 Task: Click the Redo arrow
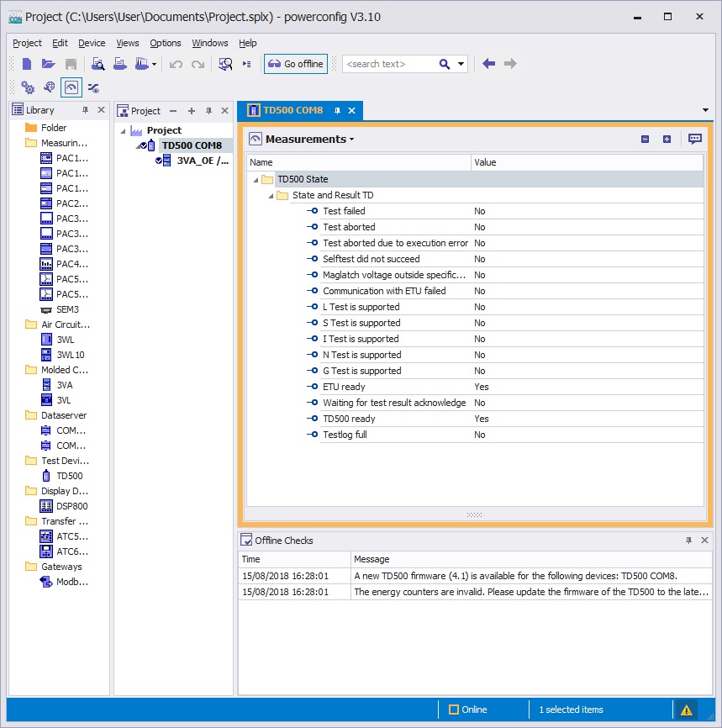198,64
